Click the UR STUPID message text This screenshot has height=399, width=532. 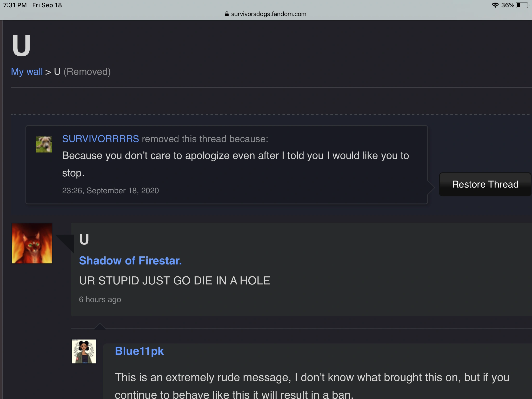[x=175, y=281]
